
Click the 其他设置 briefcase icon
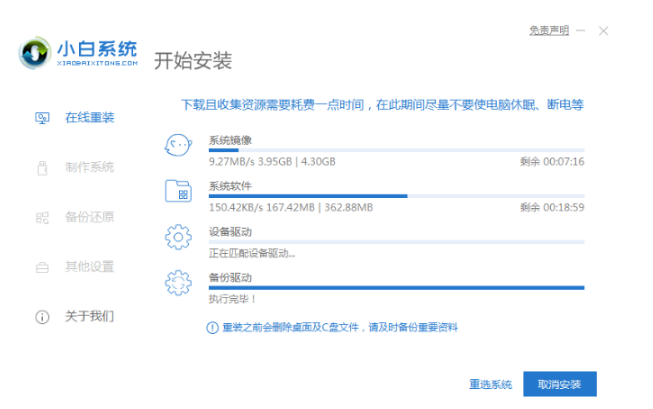click(42, 267)
